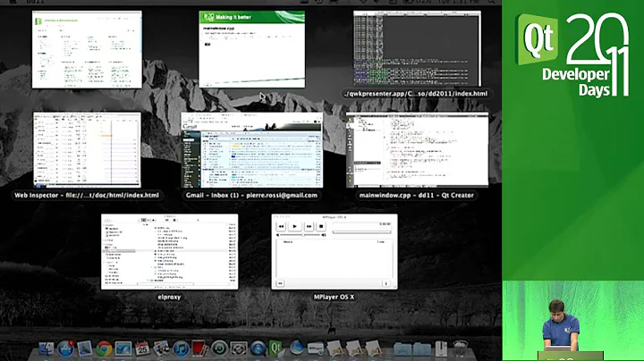The image size is (644, 361).
Task: Click the MPlayer info button
Action: pos(386,283)
